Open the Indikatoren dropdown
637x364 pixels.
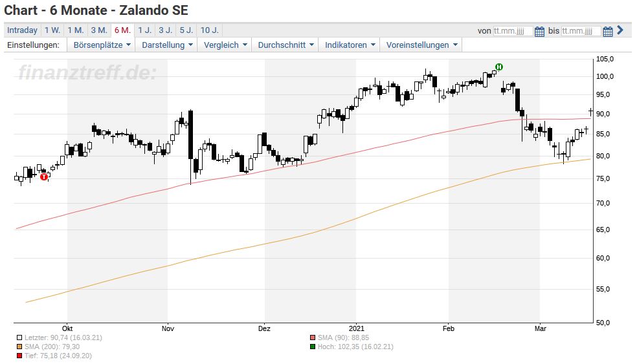(x=350, y=45)
